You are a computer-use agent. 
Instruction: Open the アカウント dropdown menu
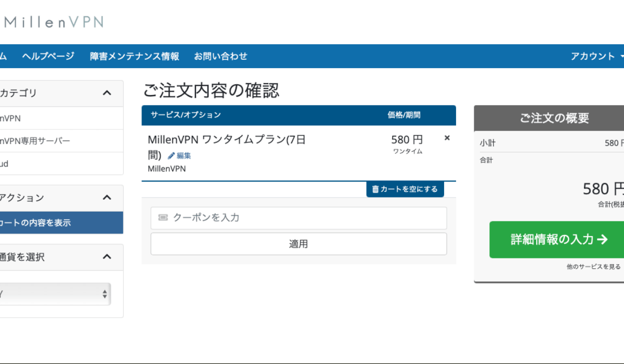[x=597, y=56]
